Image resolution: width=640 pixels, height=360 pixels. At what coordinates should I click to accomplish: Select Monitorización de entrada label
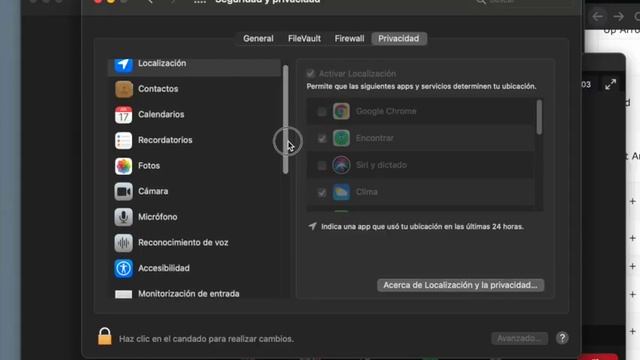[x=189, y=294]
